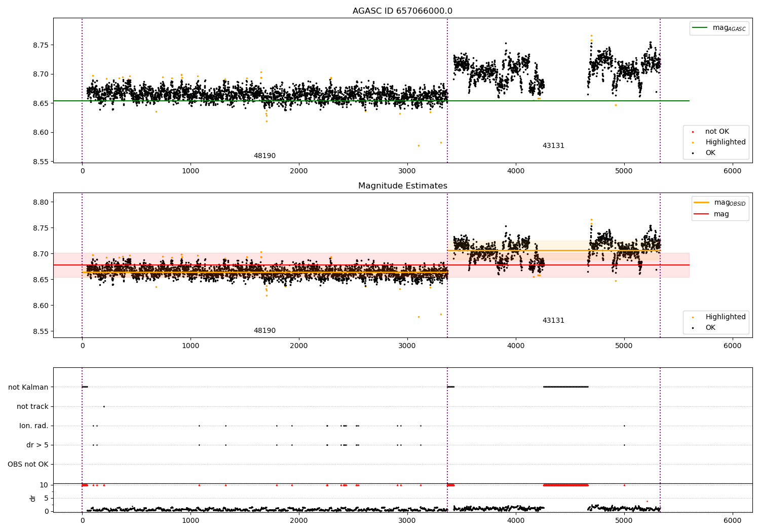Click the 8.55 tick in the AGASC plot
Viewport: 760px width, 532px height.
point(41,162)
